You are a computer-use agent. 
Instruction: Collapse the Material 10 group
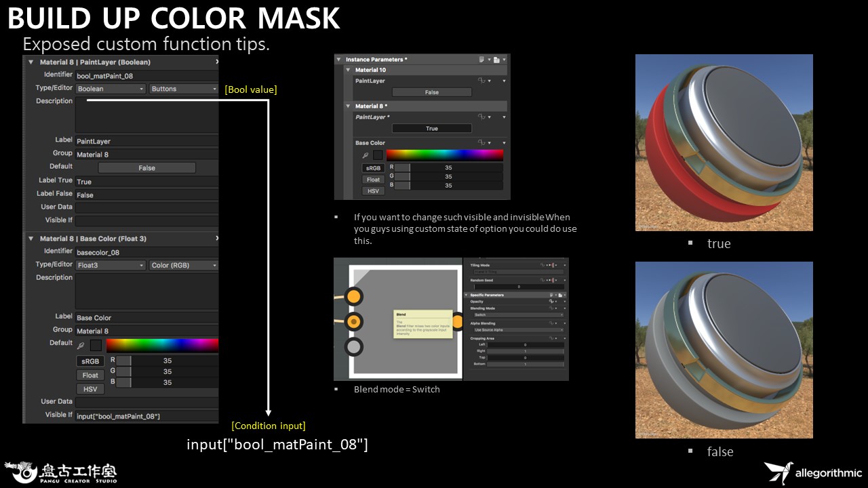[349, 70]
